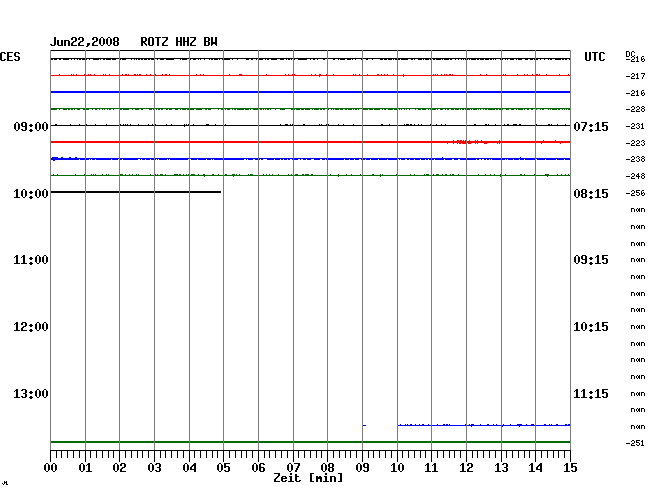Click the DC offset value -256
Viewport: 650px width, 494px height.
[x=635, y=193]
